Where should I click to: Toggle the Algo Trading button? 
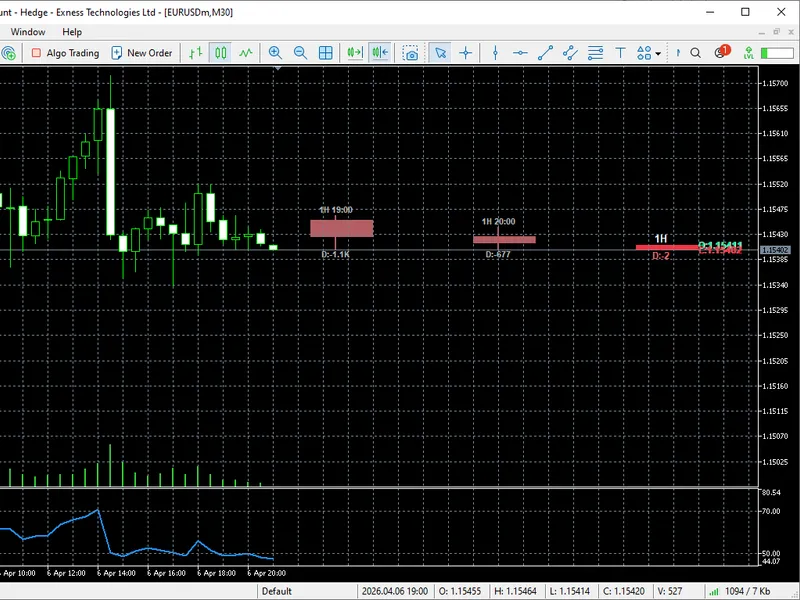(x=65, y=53)
